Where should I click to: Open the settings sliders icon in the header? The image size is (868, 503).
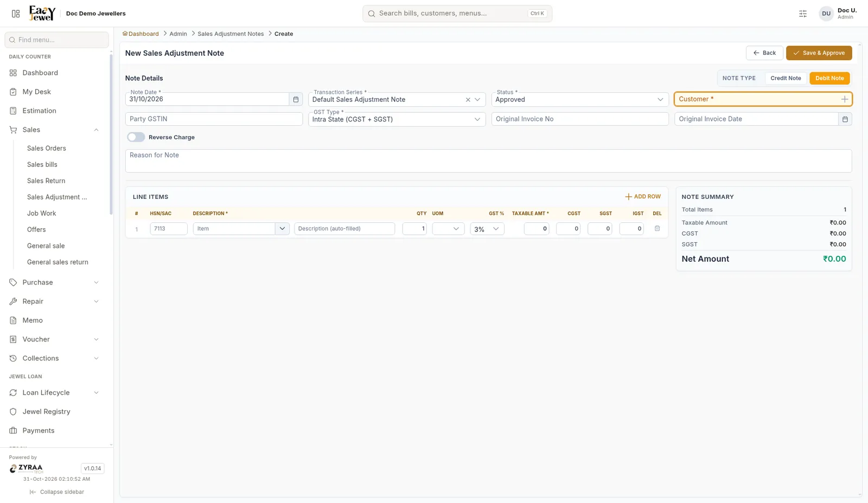point(803,14)
